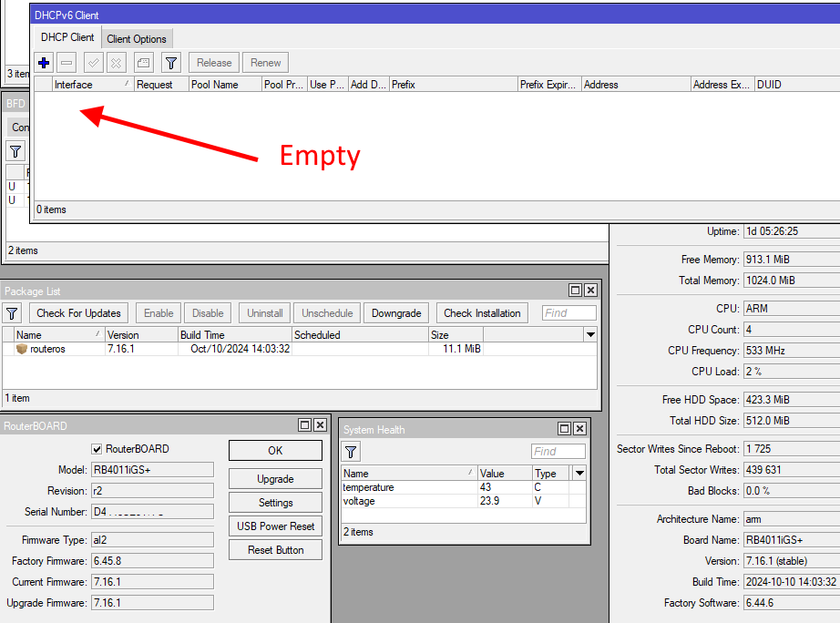Select the temperature row in System Health
This screenshot has width=840, height=623.
464,487
